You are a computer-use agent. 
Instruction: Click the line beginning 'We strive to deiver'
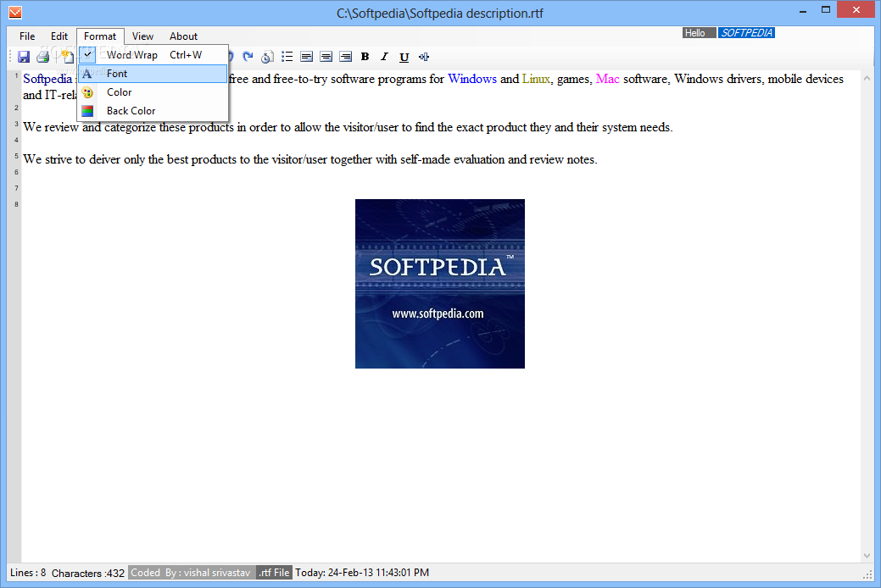tap(310, 159)
